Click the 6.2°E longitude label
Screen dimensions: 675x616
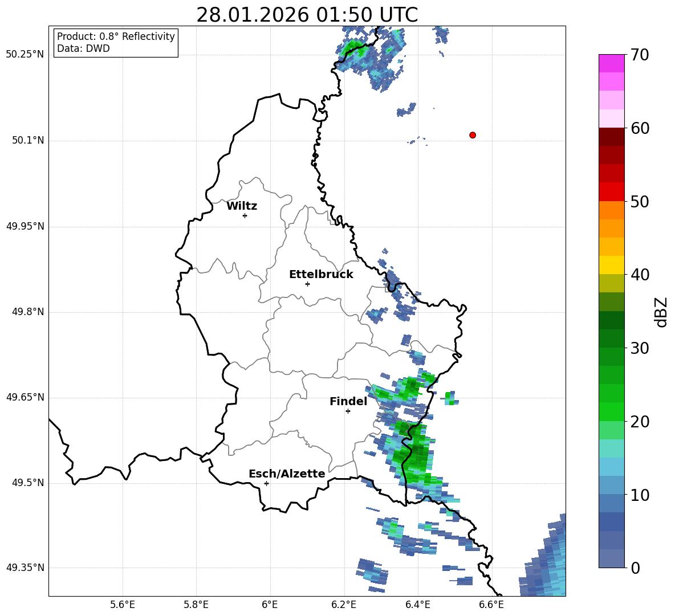click(x=344, y=605)
